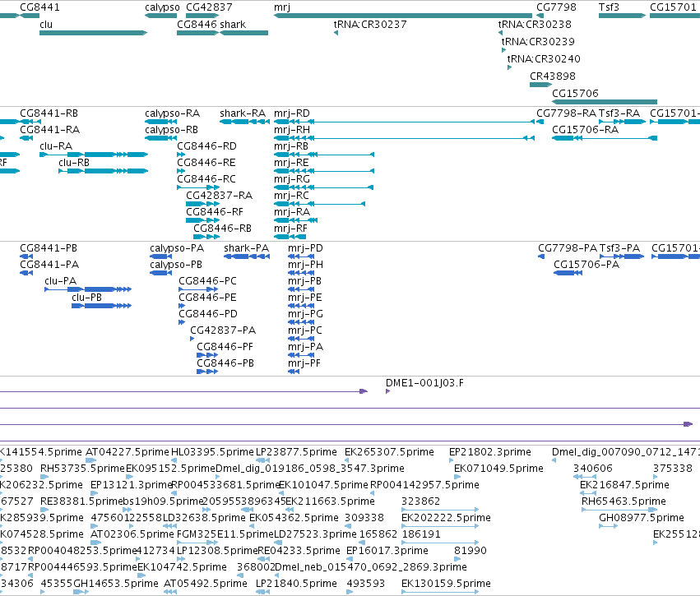Click the mrj-PH protein label

305,265
